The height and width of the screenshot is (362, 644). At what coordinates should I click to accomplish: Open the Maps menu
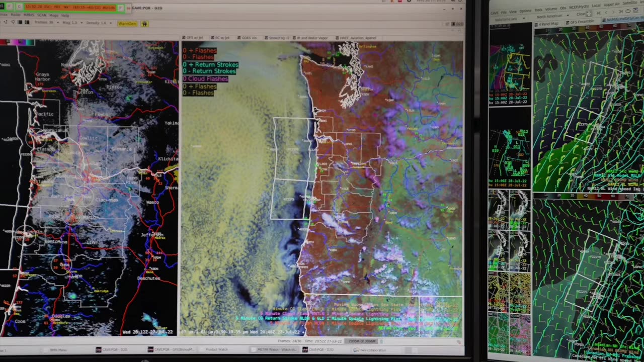[54, 15]
